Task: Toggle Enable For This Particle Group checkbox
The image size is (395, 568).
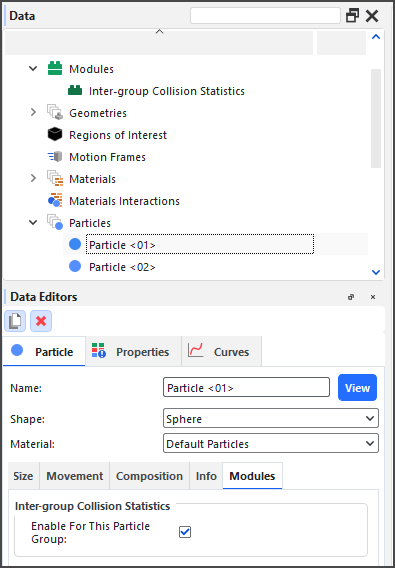Action: [x=185, y=532]
